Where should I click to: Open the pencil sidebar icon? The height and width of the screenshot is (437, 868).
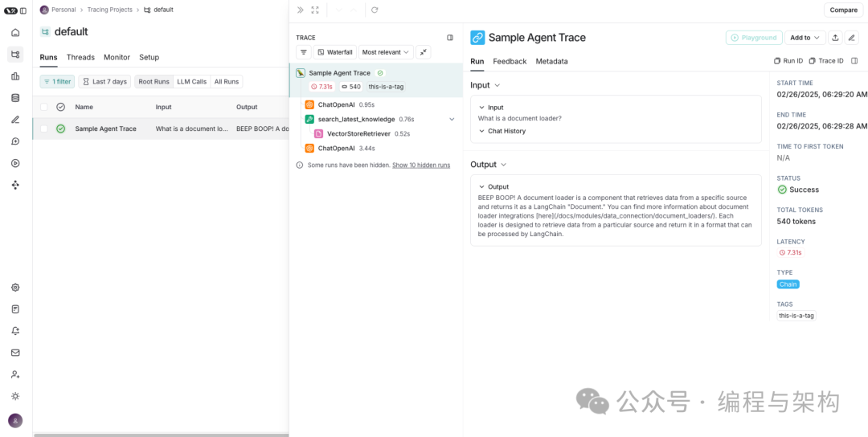click(15, 120)
